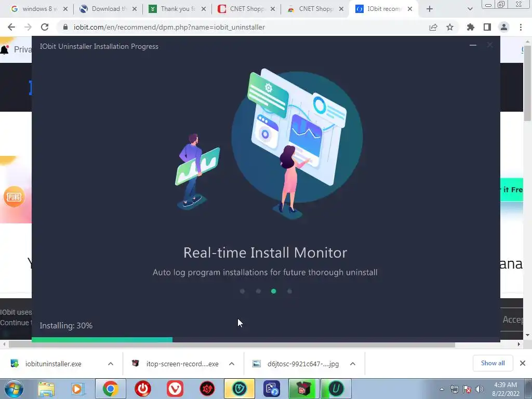This screenshot has height=399, width=532.
Task: Click the page horizontal scrollbar
Action: [232, 344]
